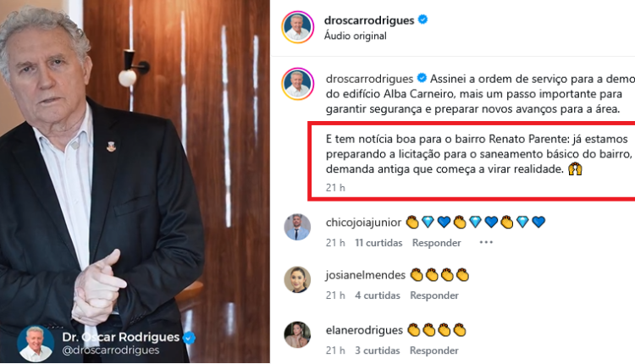Open chicojoiajunior's profile avatar
Image resolution: width=635 pixels, height=364 pixels.
pos(297,227)
